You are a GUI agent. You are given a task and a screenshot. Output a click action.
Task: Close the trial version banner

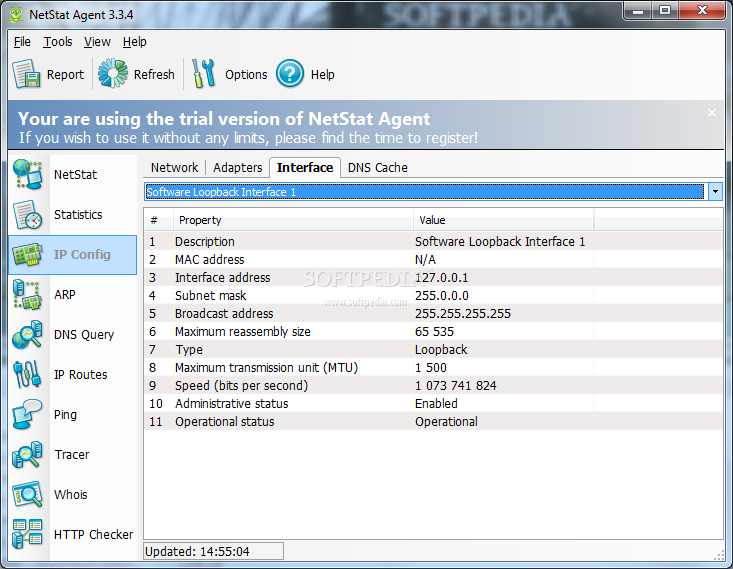(711, 112)
